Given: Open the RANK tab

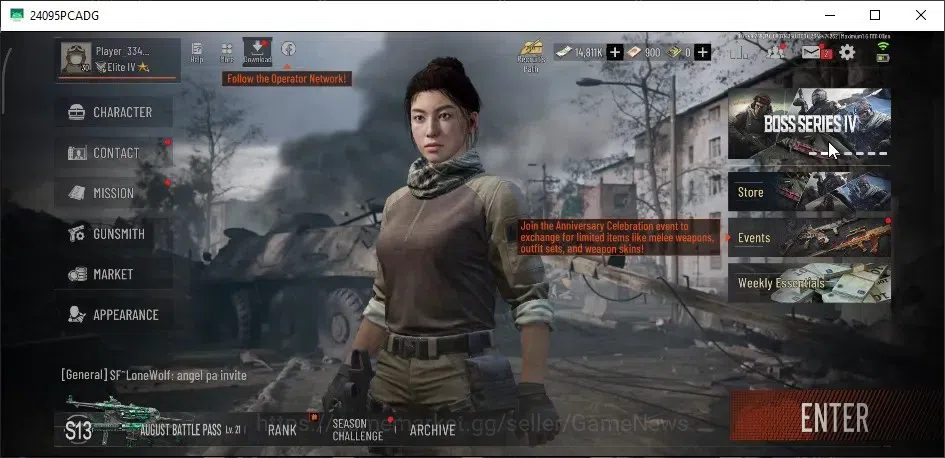Looking at the screenshot, I should point(282,430).
